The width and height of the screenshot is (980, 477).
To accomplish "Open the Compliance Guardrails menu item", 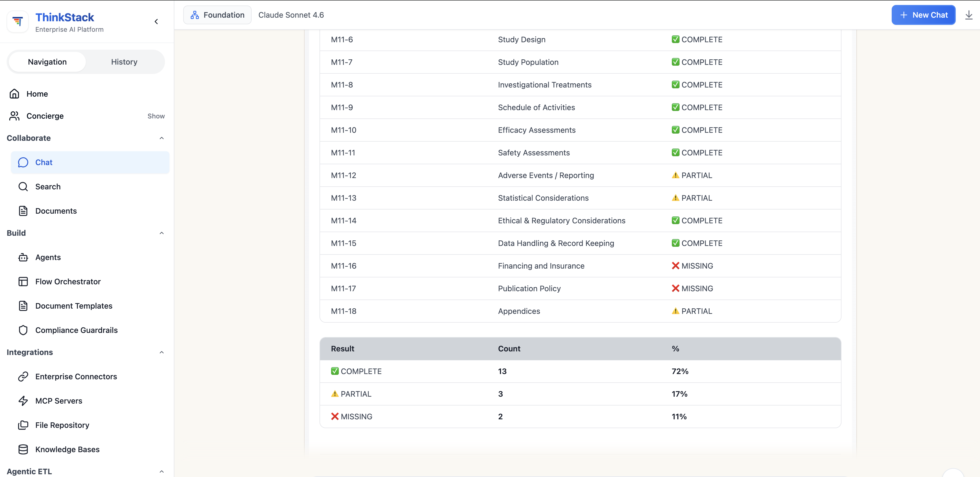I will pyautogui.click(x=90, y=330).
